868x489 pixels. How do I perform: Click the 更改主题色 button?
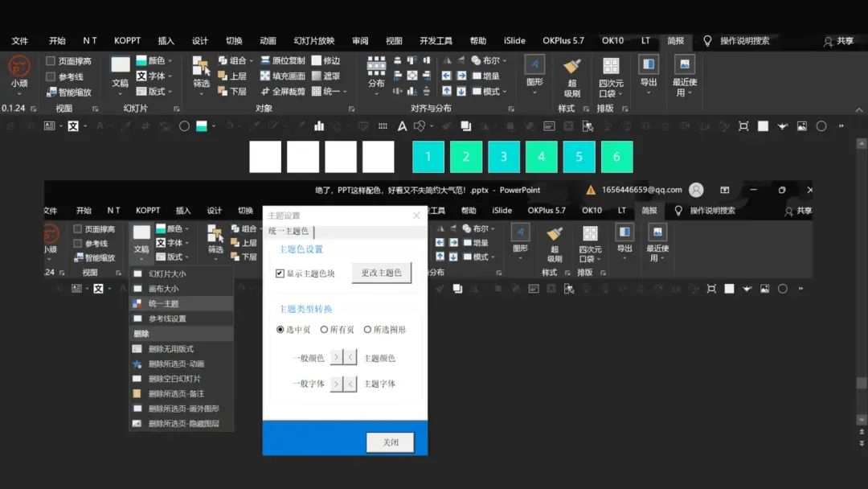[382, 273]
